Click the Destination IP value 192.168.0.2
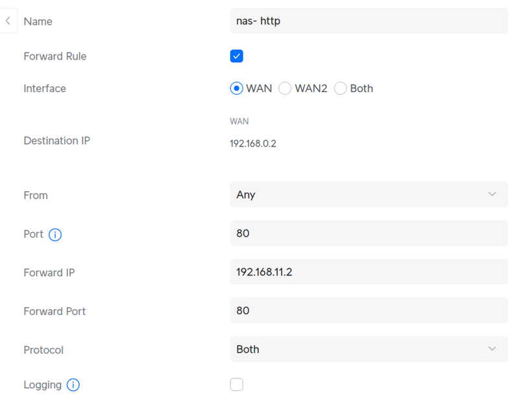The width and height of the screenshot is (519, 420). (253, 144)
